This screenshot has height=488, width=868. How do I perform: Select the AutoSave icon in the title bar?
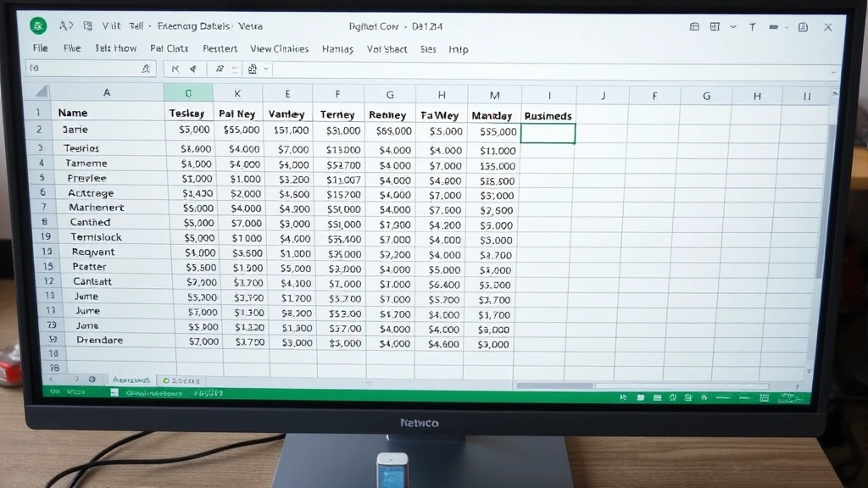pos(66,26)
